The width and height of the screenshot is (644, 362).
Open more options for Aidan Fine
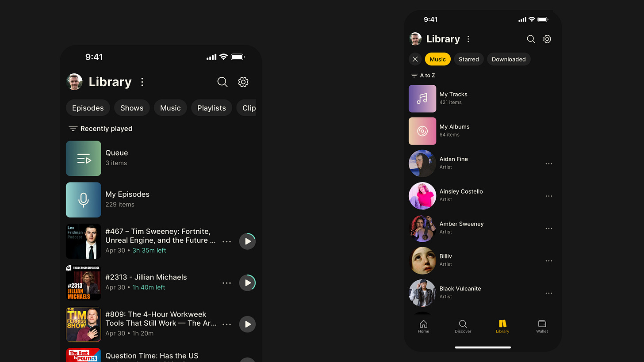(549, 164)
